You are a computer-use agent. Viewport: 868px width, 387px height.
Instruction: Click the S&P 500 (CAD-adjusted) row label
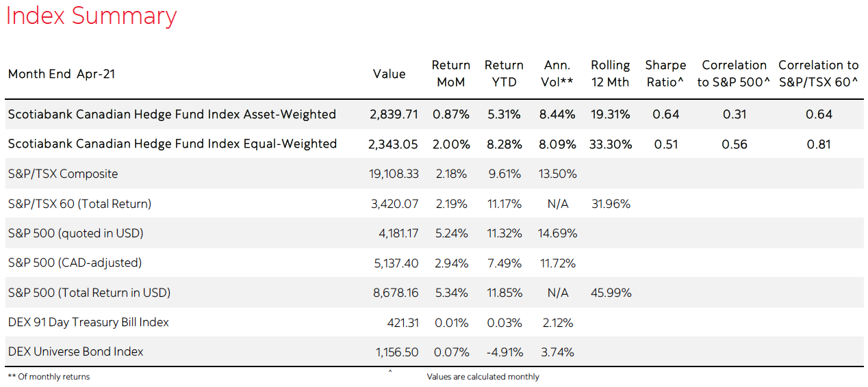75,263
